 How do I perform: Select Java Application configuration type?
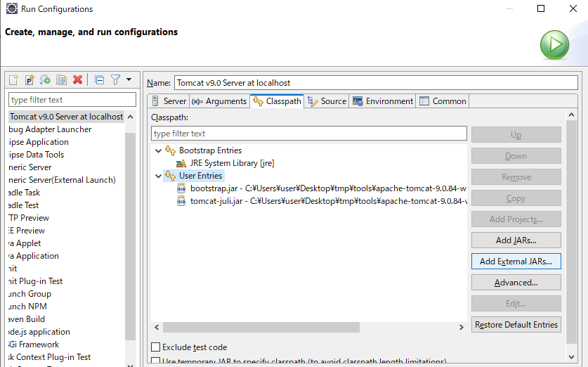pyautogui.click(x=34, y=256)
